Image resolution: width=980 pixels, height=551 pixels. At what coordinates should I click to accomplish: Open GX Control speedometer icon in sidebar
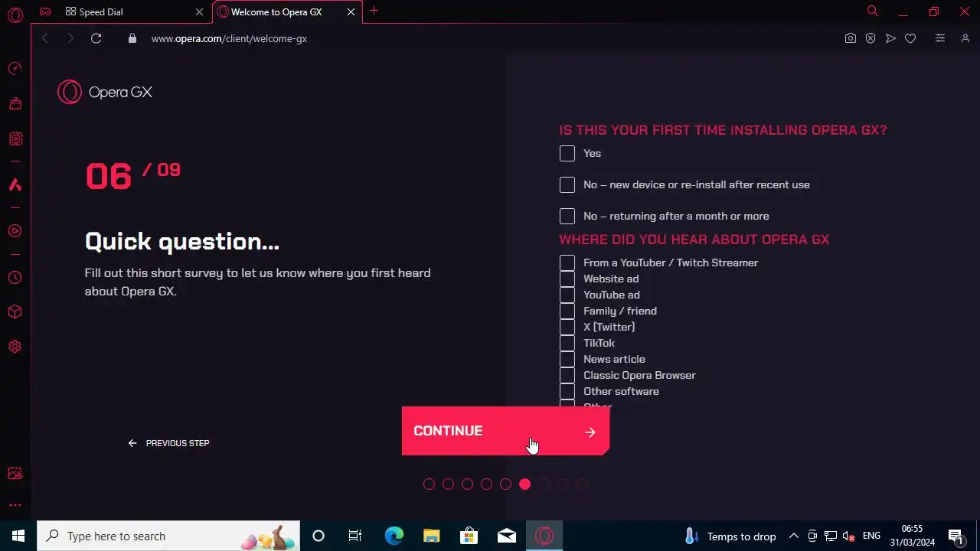[15, 69]
